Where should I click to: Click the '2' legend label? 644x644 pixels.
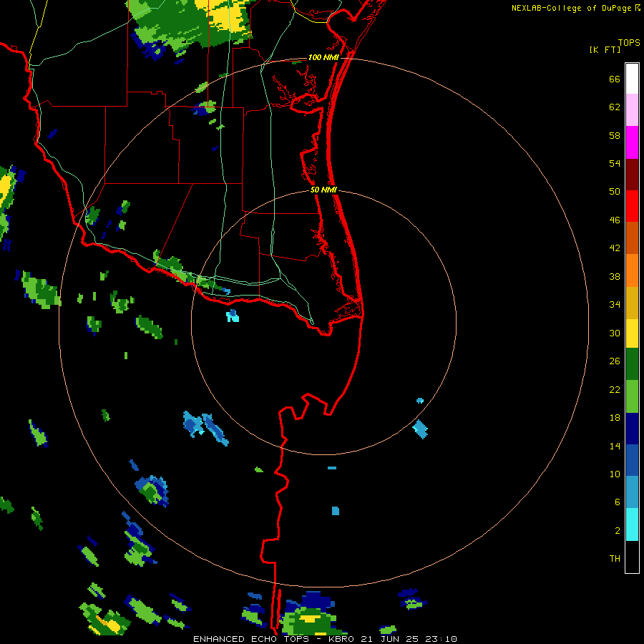coord(618,531)
